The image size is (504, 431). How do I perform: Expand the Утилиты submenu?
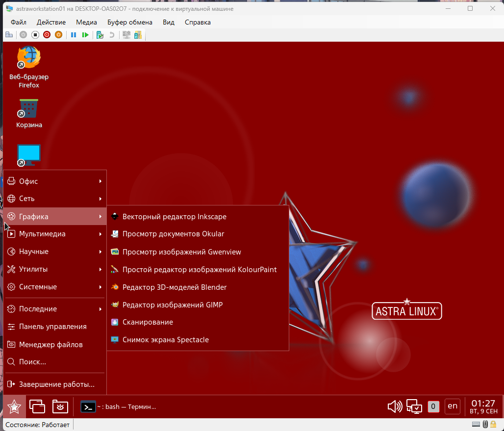click(x=55, y=269)
